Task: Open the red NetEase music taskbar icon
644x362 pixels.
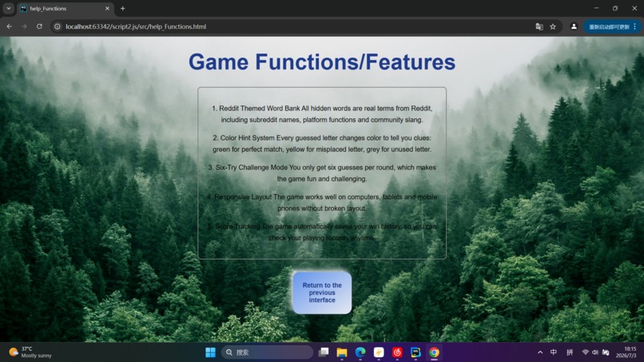Action: click(397, 352)
